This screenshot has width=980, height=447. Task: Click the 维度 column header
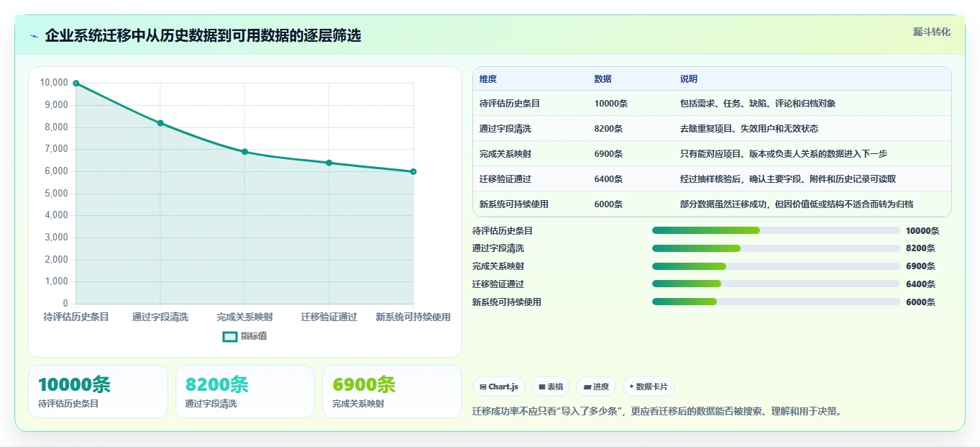(x=488, y=79)
